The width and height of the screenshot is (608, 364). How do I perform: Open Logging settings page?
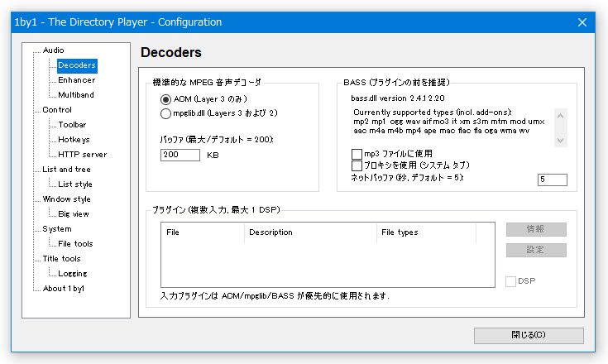pos(73,274)
